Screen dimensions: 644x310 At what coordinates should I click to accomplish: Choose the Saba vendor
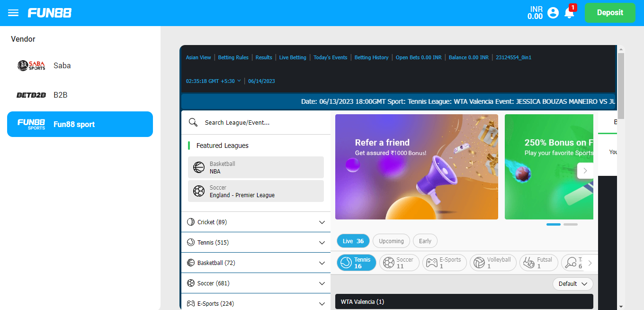pos(80,65)
